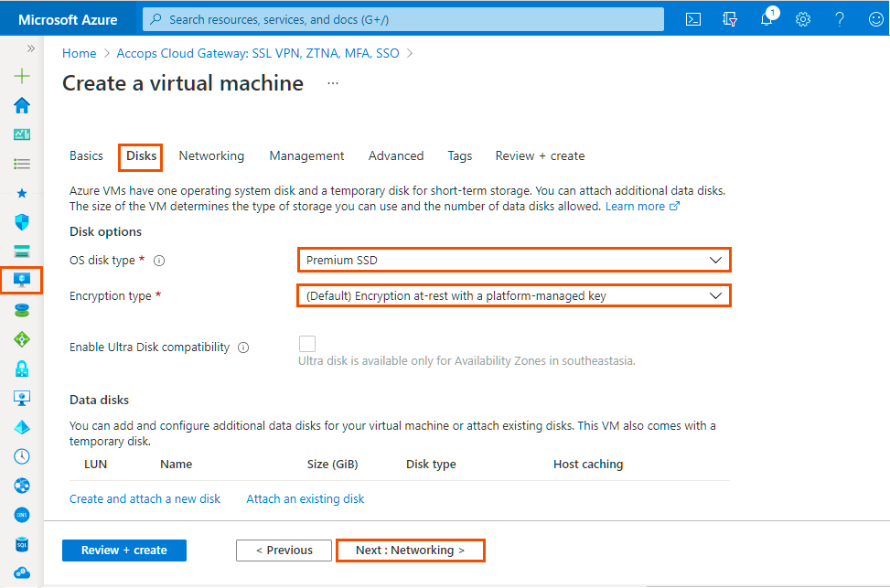
Task: Click the Disk type column header
Action: (431, 465)
